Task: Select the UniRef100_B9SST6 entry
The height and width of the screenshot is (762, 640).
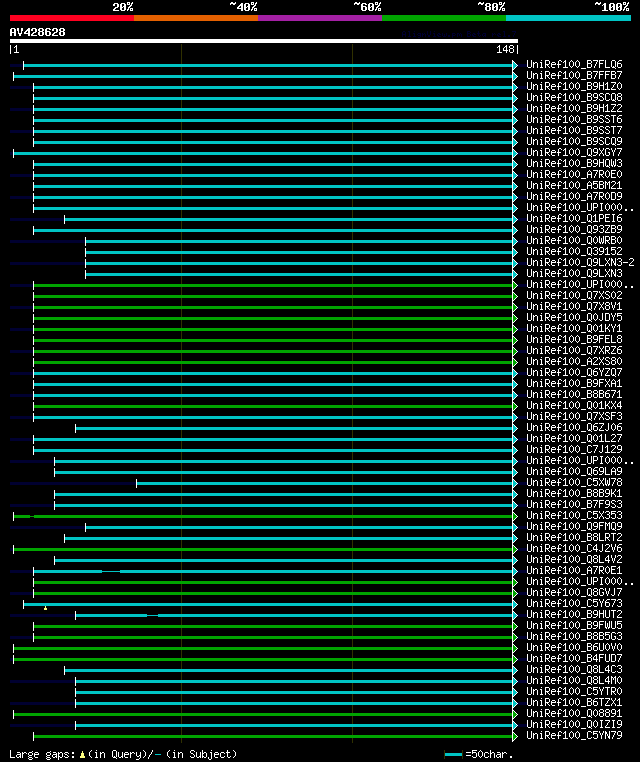Action: (574, 120)
